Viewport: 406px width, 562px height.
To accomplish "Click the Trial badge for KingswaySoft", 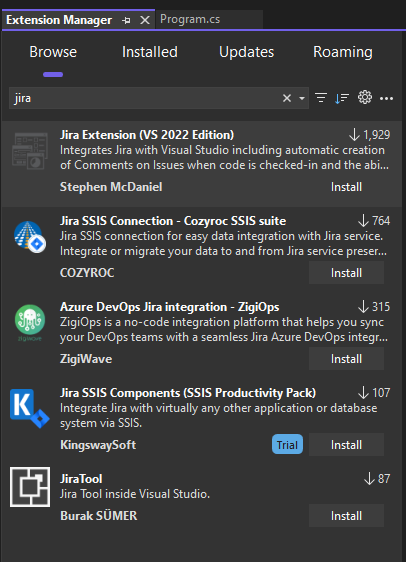I will click(x=287, y=444).
